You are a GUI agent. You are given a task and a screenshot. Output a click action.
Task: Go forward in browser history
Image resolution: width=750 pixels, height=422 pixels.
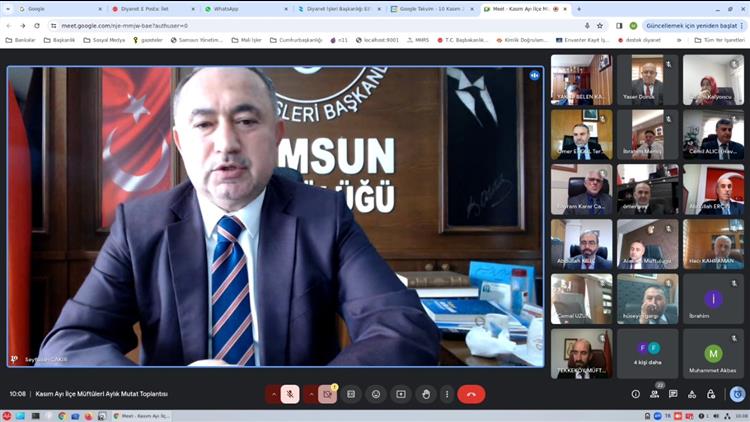click(23, 25)
